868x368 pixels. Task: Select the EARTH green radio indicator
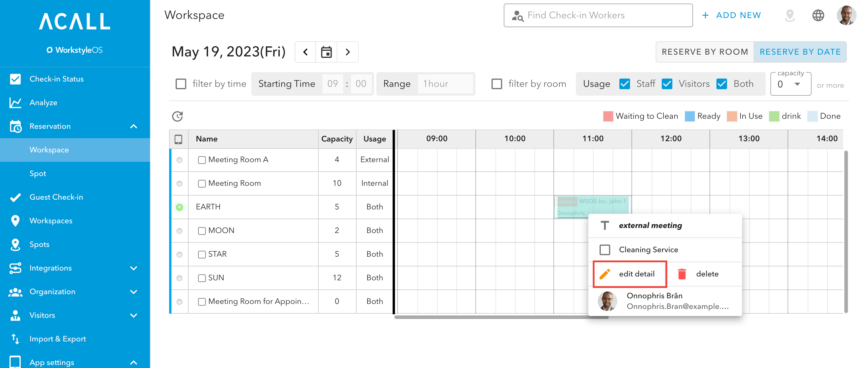click(x=179, y=207)
